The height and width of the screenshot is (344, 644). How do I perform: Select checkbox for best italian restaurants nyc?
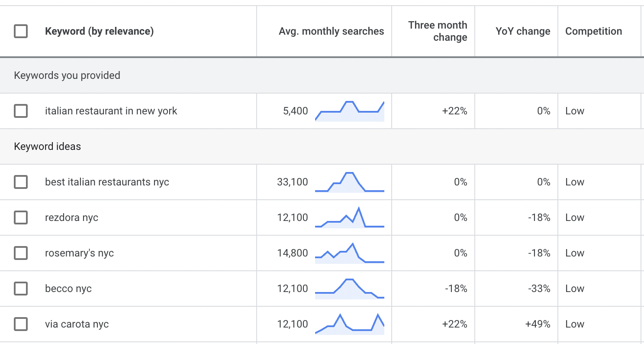[x=21, y=182]
